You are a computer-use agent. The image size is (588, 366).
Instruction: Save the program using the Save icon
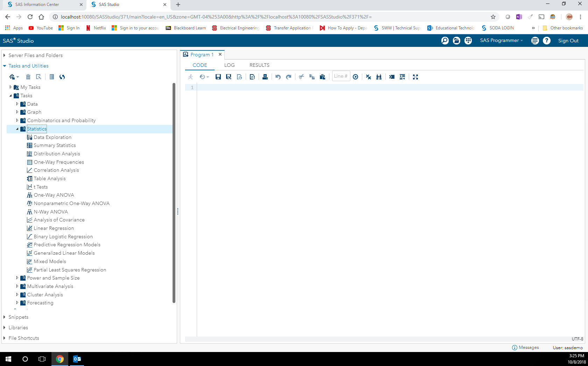(218, 77)
